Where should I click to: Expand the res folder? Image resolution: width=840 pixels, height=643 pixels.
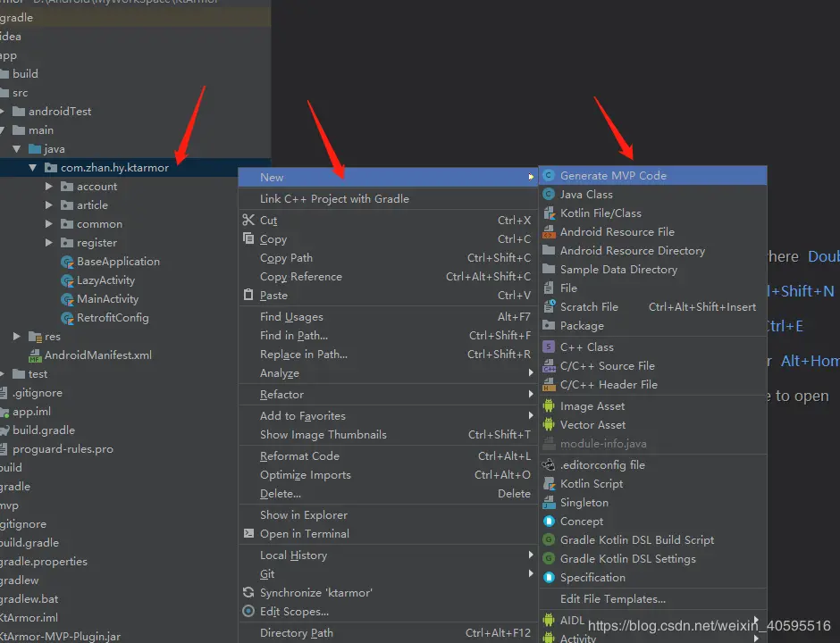pos(17,336)
